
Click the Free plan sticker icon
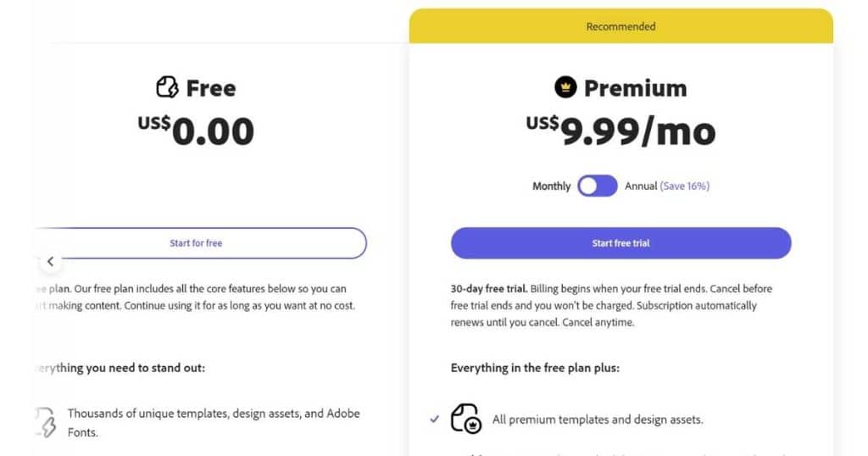pos(167,87)
